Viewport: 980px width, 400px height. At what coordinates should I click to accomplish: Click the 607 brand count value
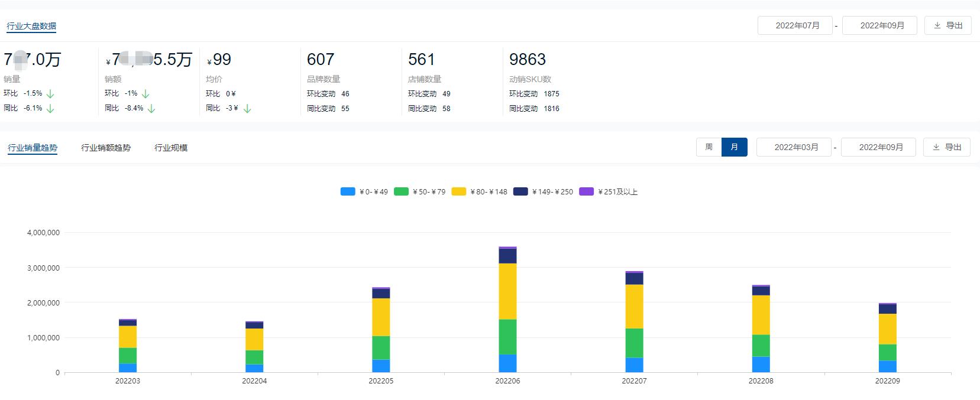321,60
